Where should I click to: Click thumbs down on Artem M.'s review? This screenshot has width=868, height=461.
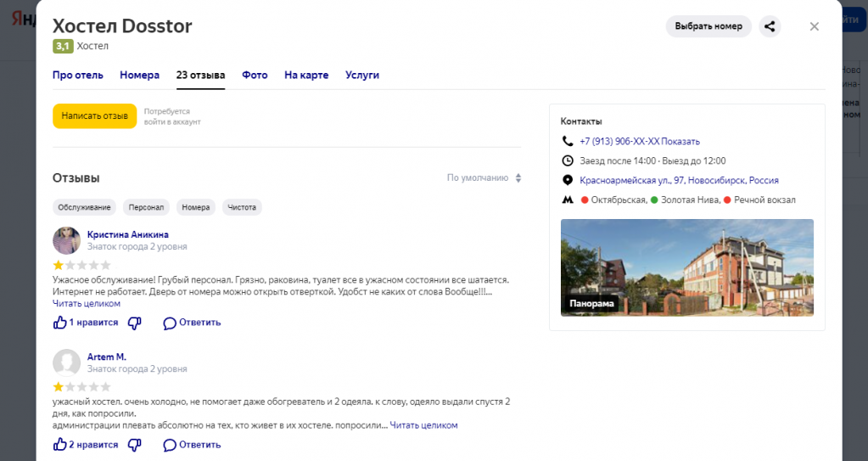click(135, 445)
